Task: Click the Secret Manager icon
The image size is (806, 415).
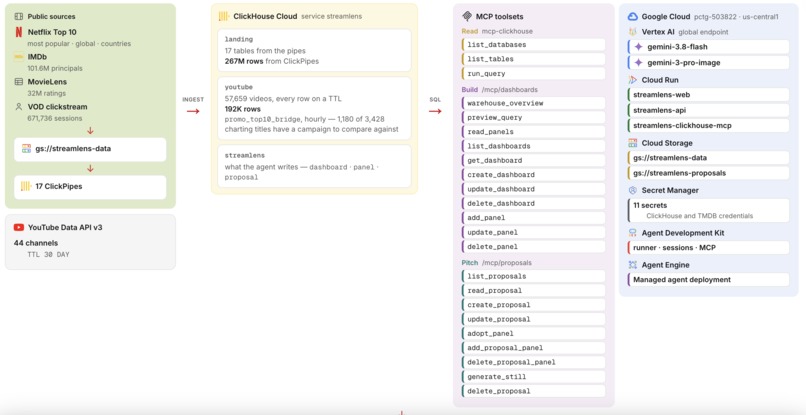Action: 632,190
